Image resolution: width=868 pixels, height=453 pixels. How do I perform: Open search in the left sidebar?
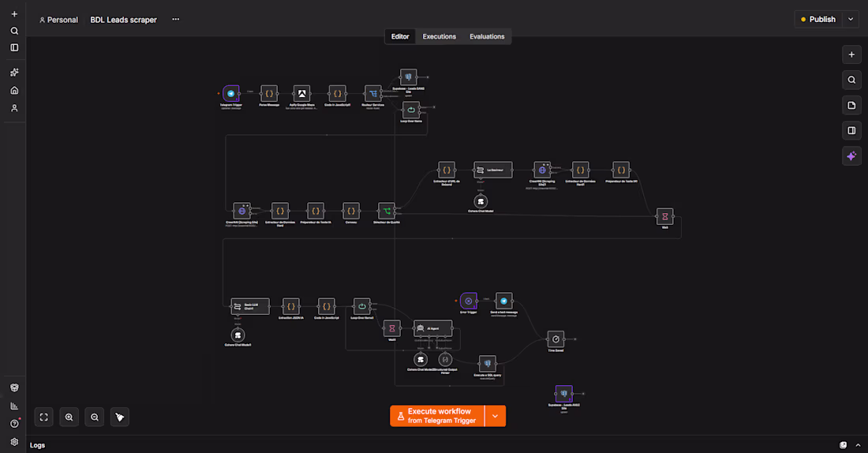14,31
